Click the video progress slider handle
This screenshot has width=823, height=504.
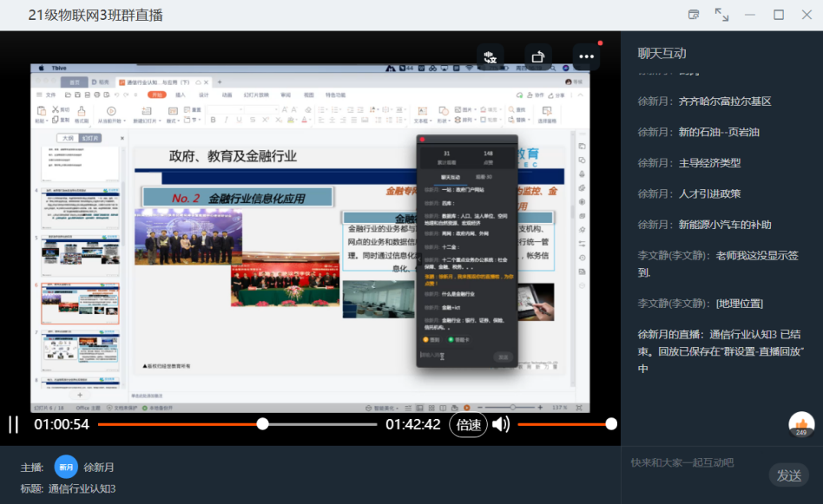pyautogui.click(x=262, y=424)
